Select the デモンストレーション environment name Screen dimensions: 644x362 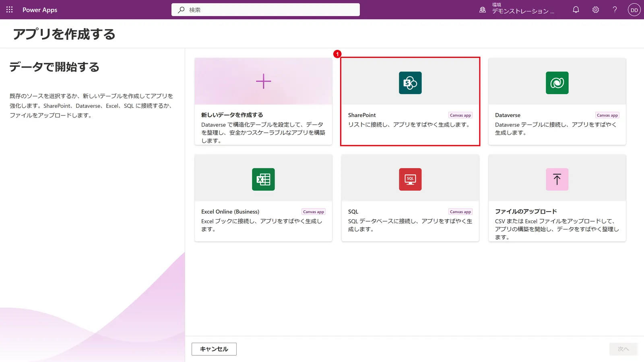(x=523, y=11)
